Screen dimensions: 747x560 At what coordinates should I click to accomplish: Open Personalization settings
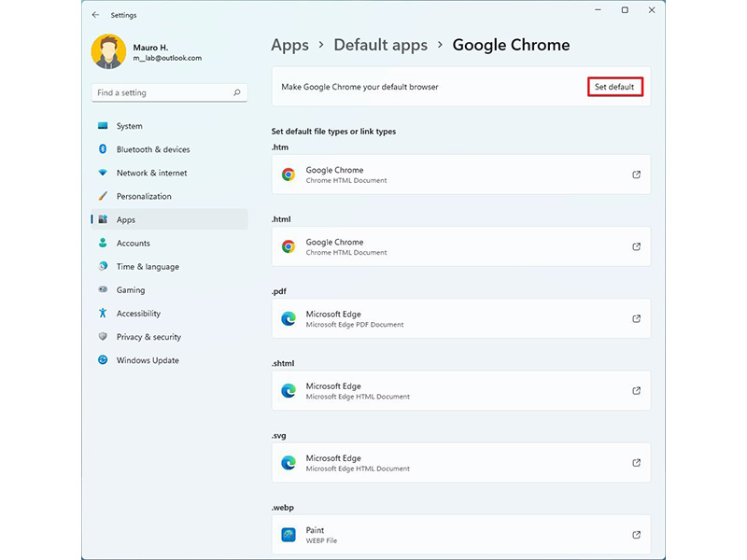tap(169, 196)
